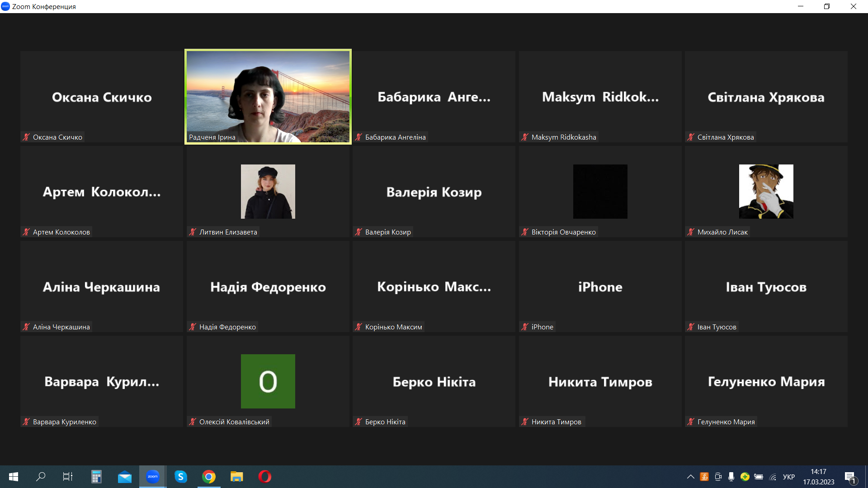Image resolution: width=868 pixels, height=488 pixels.
Task: Open Task View from the taskbar
Action: pyautogui.click(x=68, y=477)
